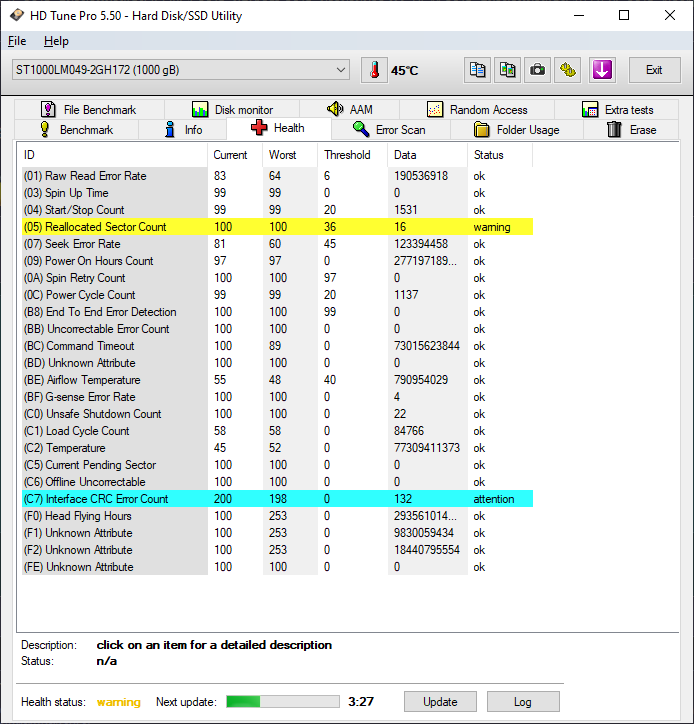Click the Folder Usage folder icon
This screenshot has width=694, height=724.
click(x=482, y=129)
